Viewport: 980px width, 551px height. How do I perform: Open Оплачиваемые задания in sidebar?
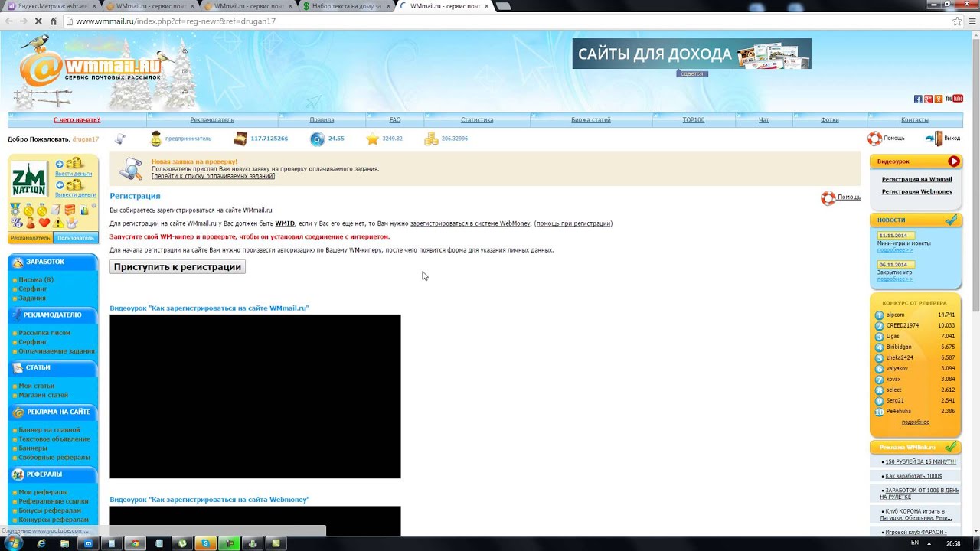click(x=57, y=351)
